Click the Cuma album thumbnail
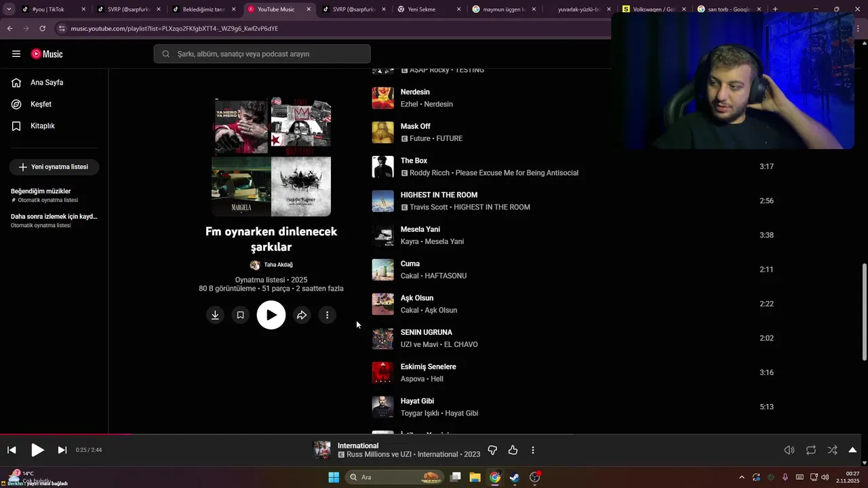This screenshot has width=868, height=488. point(382,270)
